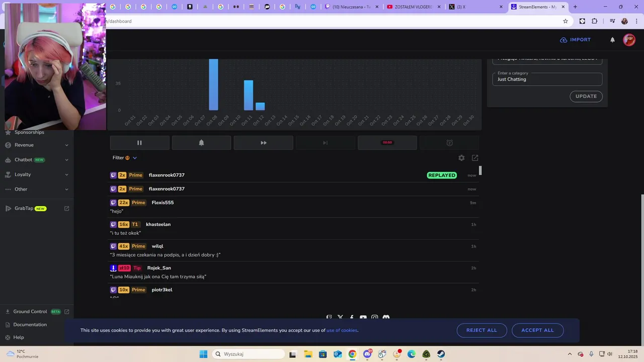Expand the Chatbot menu chevron

coord(66,160)
